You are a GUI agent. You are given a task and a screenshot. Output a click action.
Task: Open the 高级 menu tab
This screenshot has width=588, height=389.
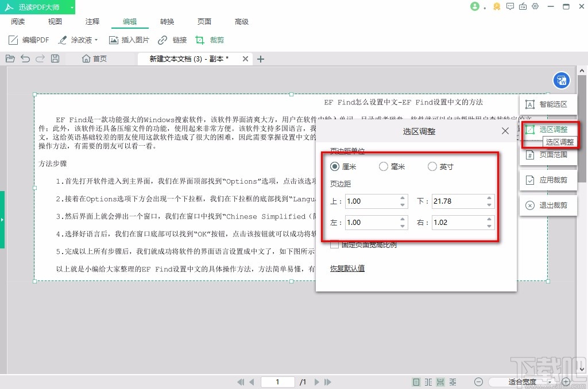[x=242, y=21]
